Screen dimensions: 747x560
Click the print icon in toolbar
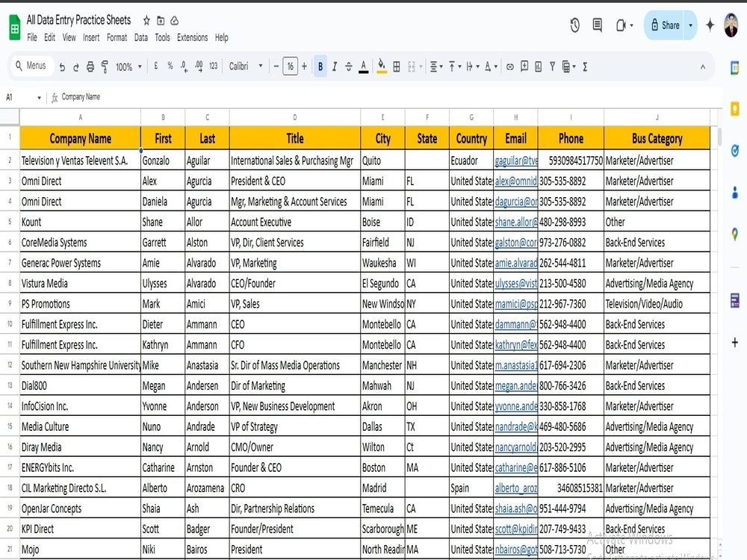90,66
